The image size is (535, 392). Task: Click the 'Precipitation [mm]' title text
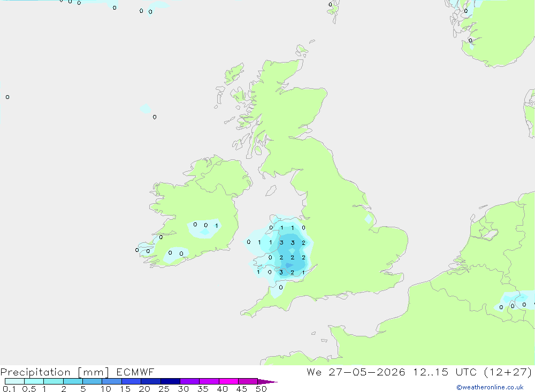tap(55, 372)
